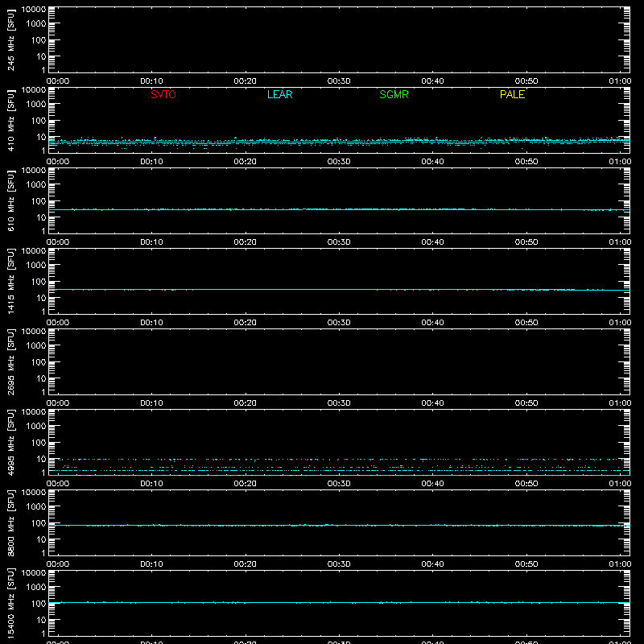Click 00:50 tick under the 2695 MHz panel
Screen dimensions: 644x644
pyautogui.click(x=526, y=403)
